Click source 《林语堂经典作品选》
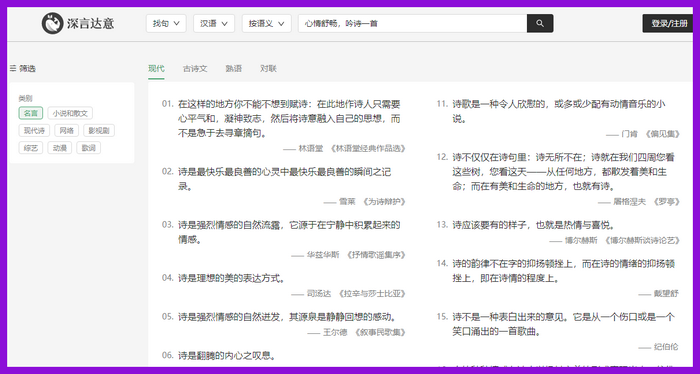 pos(368,148)
